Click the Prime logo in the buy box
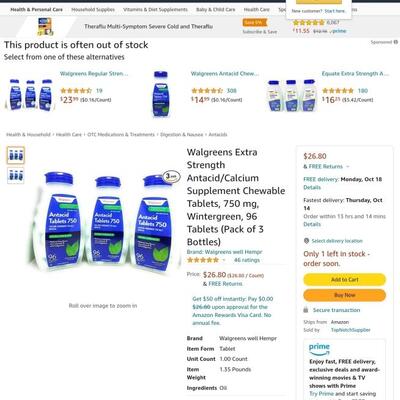The image size is (400, 400). [x=319, y=349]
